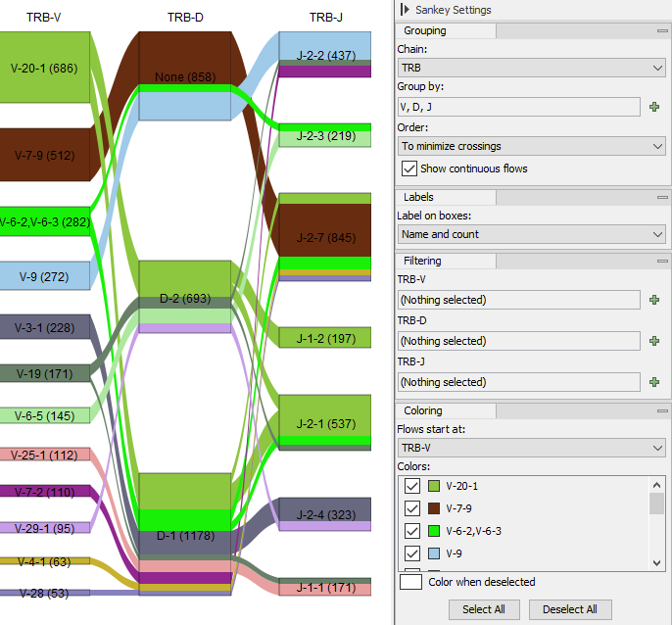Click the Deselect All button
Image resolution: width=672 pixels, height=625 pixels.
click(570, 609)
